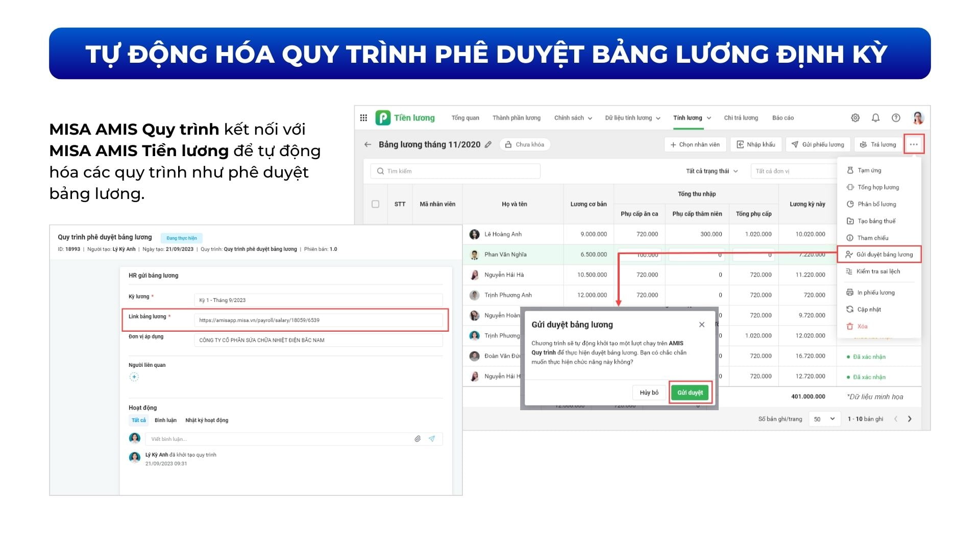The width and height of the screenshot is (980, 551).
Task: Click Phan Văn Nghĩa avatar
Action: 475,255
